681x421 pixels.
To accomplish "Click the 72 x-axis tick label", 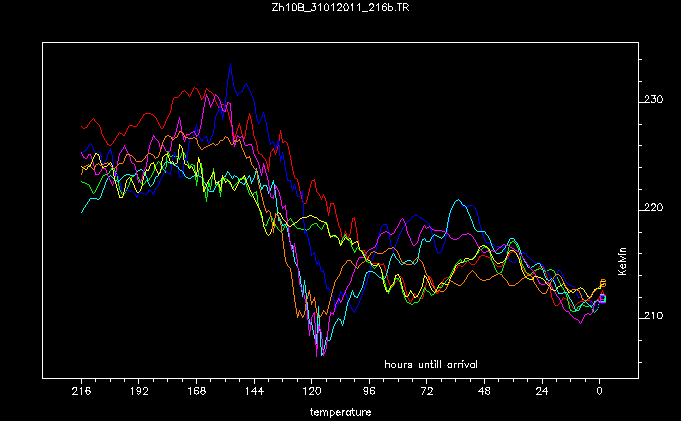I will click(427, 393).
